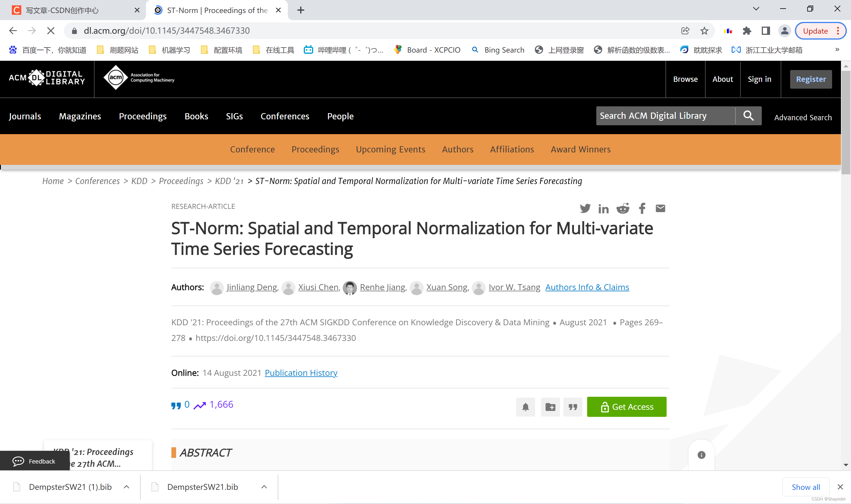
Task: Switch to the CSDN创作中心 tab
Action: tap(68, 10)
